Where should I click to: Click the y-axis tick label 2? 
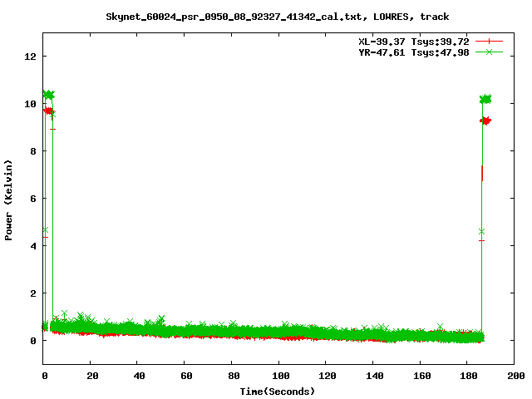[x=33, y=293]
